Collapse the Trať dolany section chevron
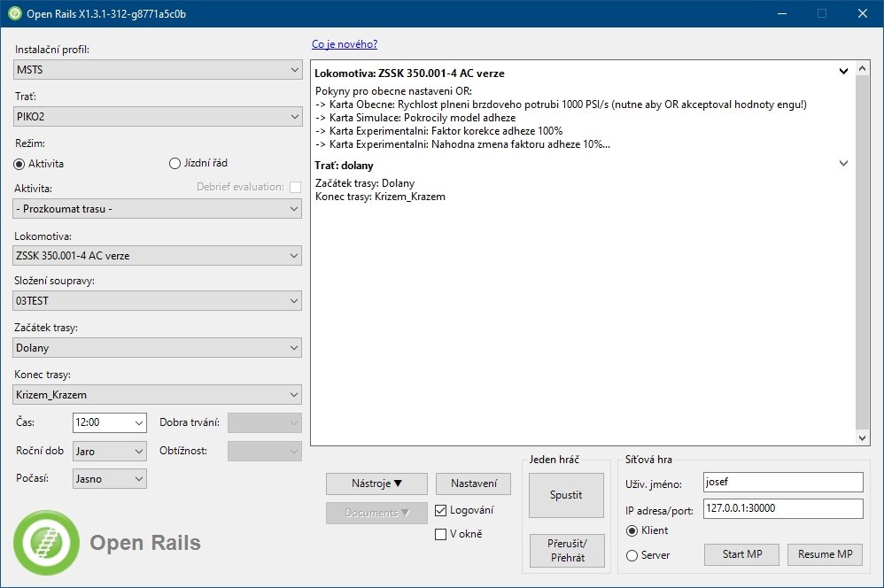Viewport: 884px width, 588px height. [843, 163]
